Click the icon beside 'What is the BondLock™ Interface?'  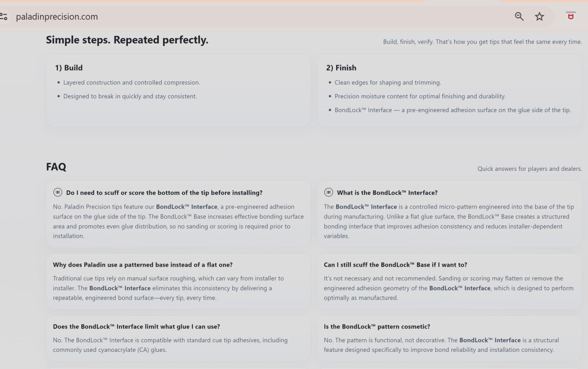329,193
